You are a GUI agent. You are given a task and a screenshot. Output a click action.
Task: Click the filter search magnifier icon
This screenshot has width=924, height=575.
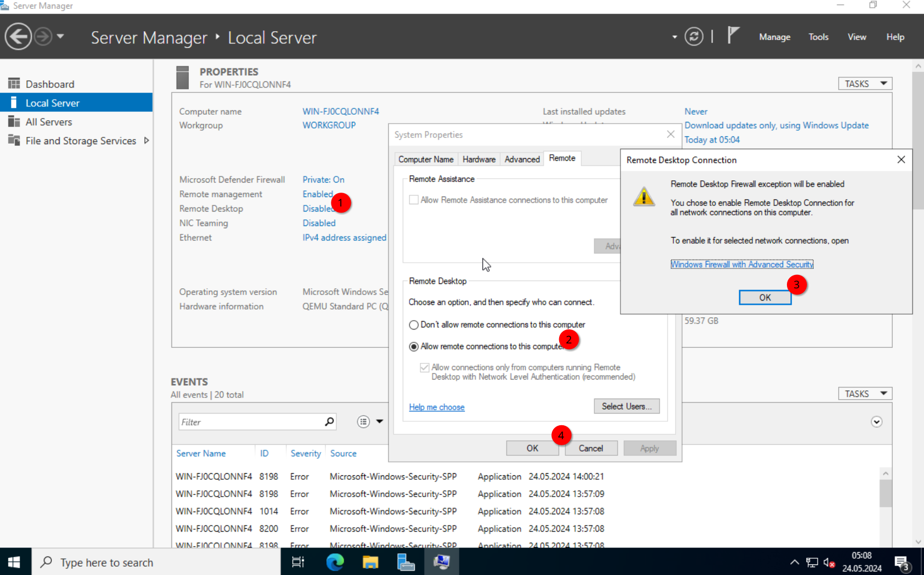point(330,421)
